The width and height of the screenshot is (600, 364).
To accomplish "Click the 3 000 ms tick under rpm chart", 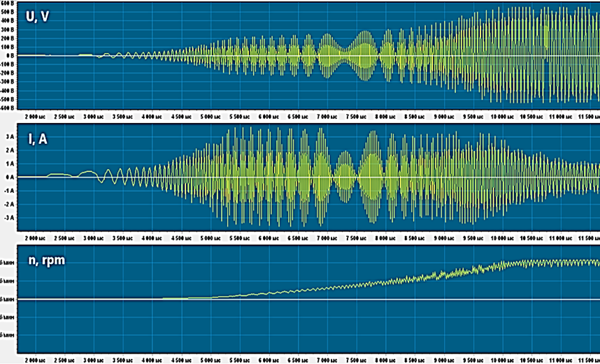I will coord(94,358).
